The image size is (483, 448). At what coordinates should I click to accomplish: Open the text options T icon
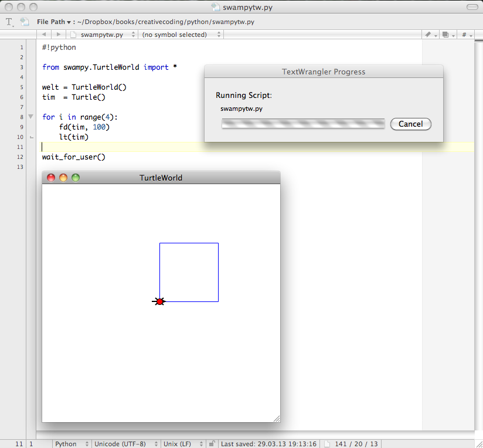point(9,22)
